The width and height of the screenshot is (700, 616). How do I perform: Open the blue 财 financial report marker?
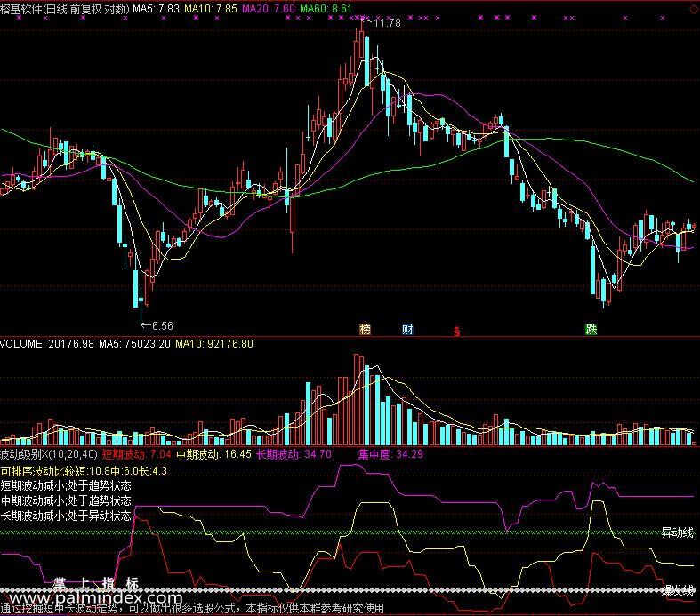point(407,330)
